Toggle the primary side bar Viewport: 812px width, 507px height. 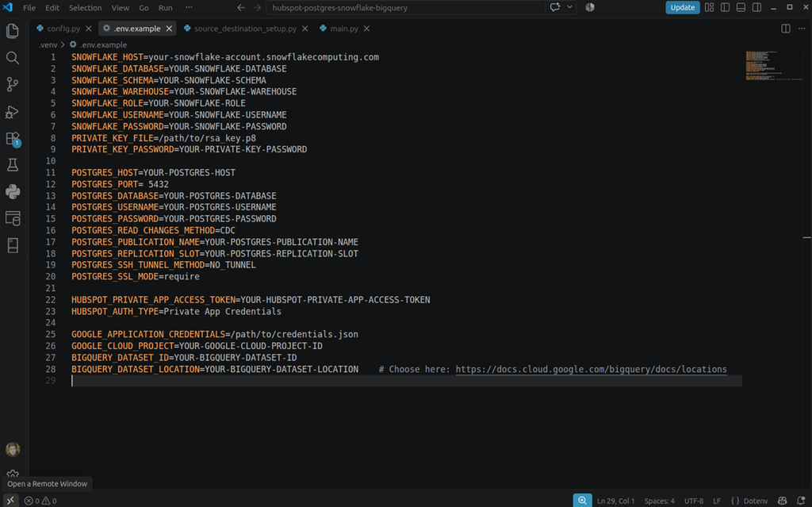[x=725, y=7]
